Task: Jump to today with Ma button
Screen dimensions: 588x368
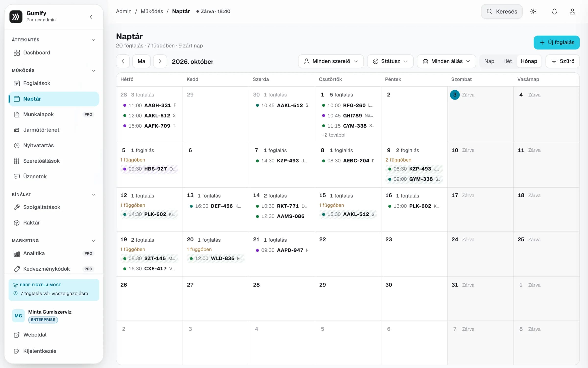Action: 141,61
